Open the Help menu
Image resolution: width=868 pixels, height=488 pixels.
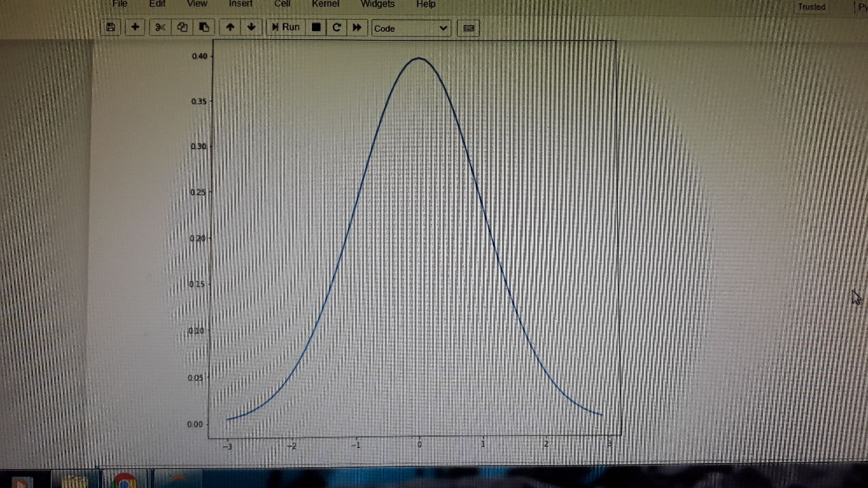point(426,4)
